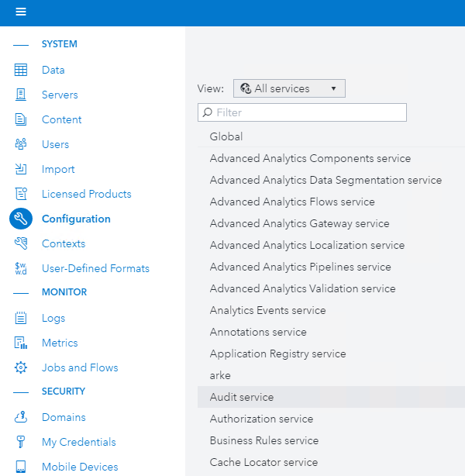
Task: Select the Global configuration entry
Action: tap(226, 136)
